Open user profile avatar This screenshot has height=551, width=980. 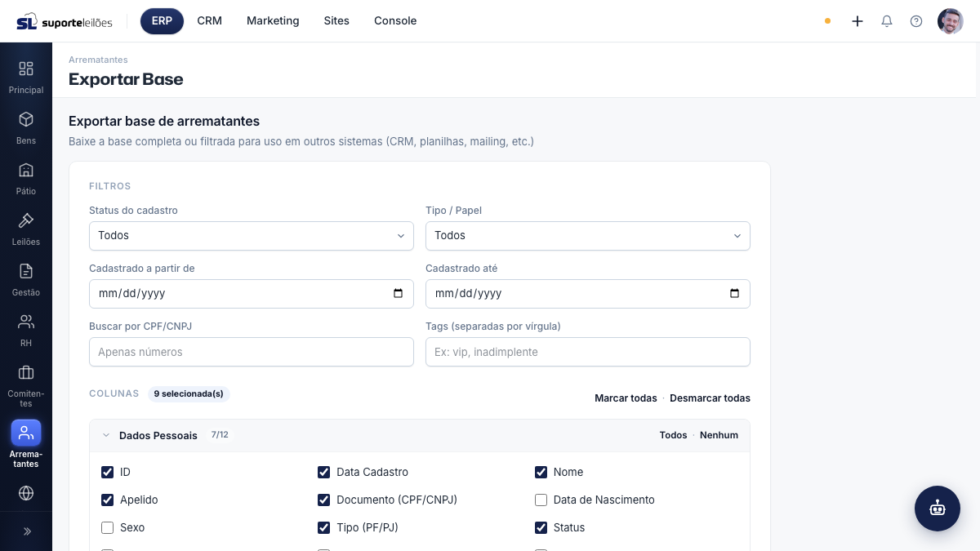[x=951, y=21]
